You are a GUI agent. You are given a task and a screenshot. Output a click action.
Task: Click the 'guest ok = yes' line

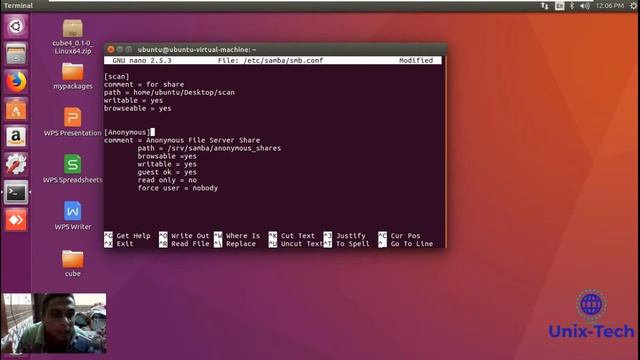coord(167,172)
